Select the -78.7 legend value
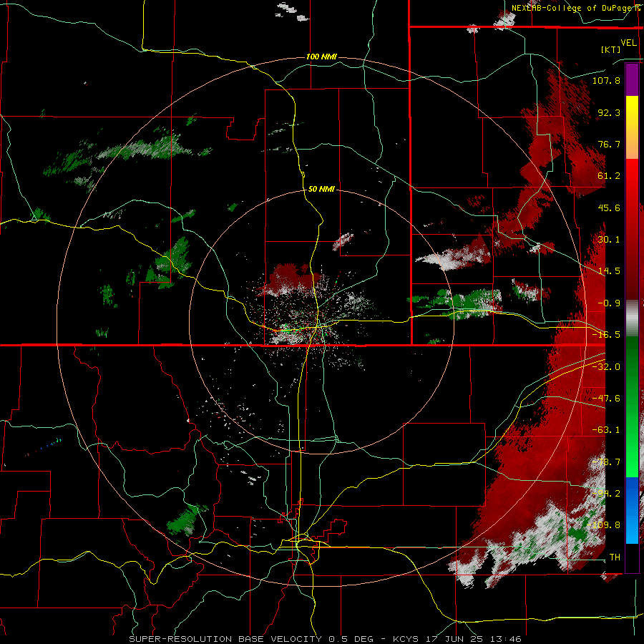Image resolution: width=644 pixels, height=644 pixels. (606, 462)
